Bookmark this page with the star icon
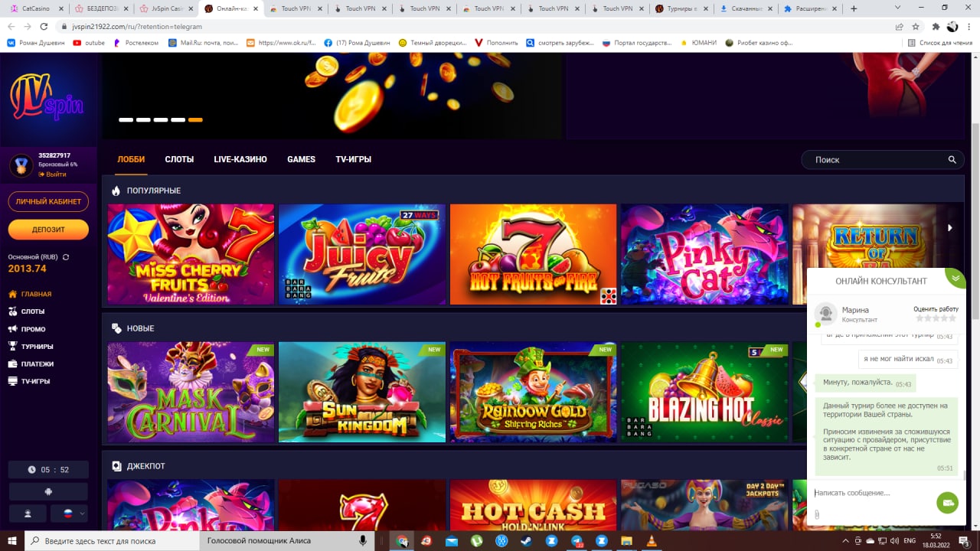 (916, 26)
